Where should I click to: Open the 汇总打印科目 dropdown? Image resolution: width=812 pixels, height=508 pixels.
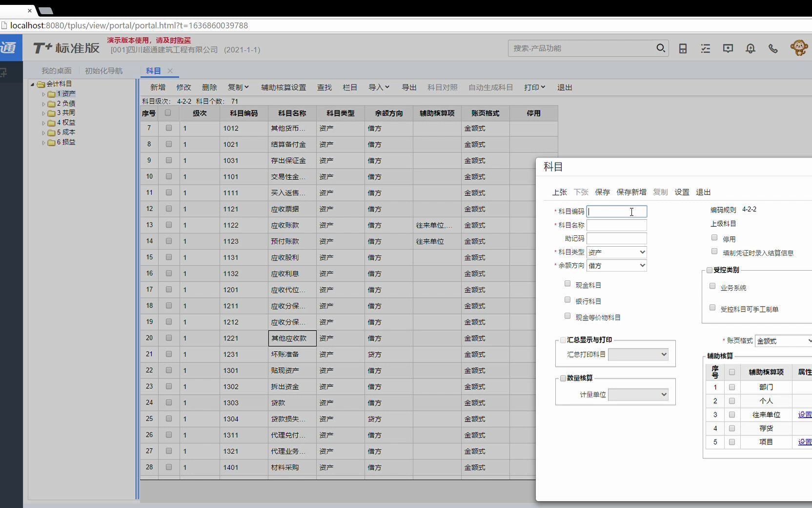coord(638,354)
